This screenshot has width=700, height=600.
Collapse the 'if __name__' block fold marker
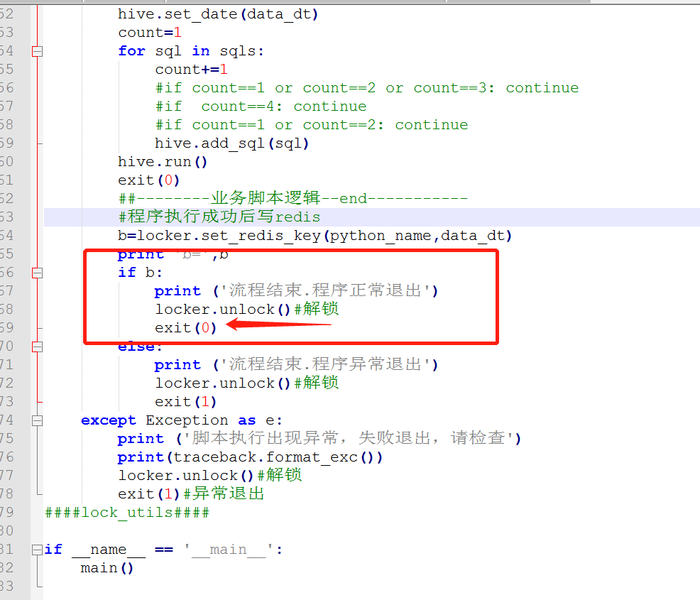(x=38, y=550)
